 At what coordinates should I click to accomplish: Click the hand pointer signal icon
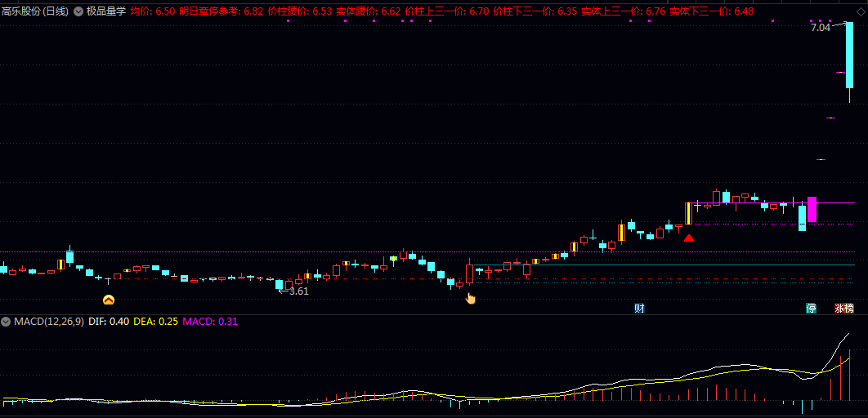[x=470, y=299]
